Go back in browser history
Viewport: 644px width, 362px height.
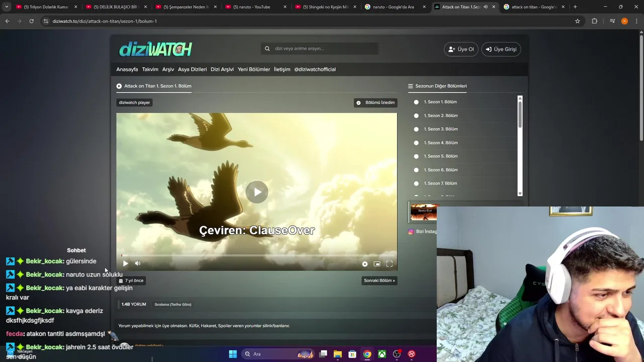click(x=8, y=21)
